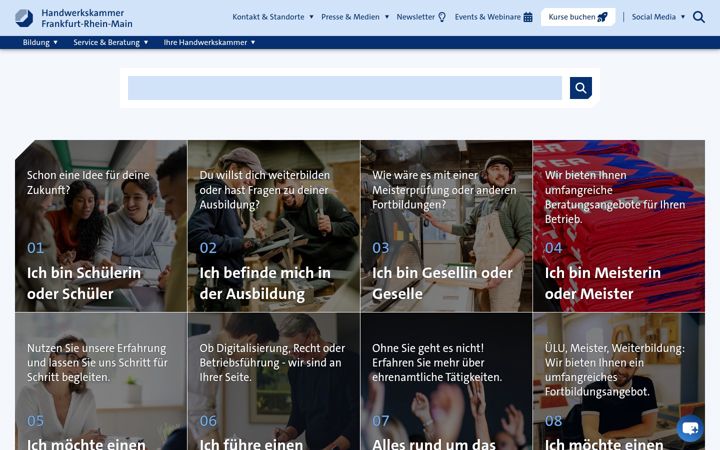Open the Handwerkskammer Frankfurt-Rhein-Main logo
This screenshot has width=720, height=450.
pos(73,18)
